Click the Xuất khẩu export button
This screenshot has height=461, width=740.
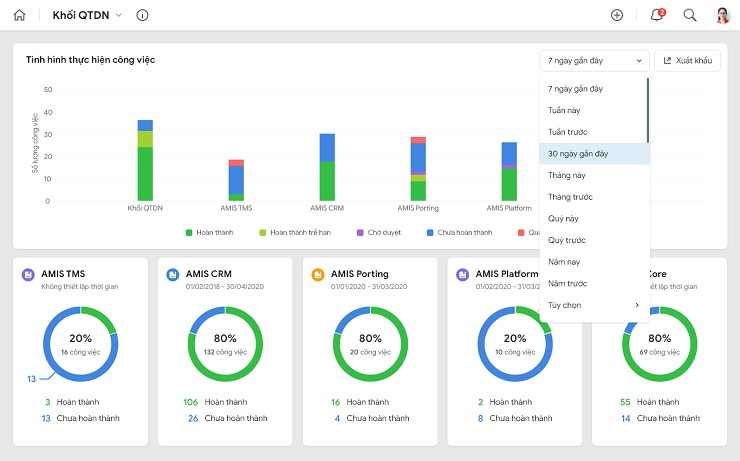[x=687, y=60]
